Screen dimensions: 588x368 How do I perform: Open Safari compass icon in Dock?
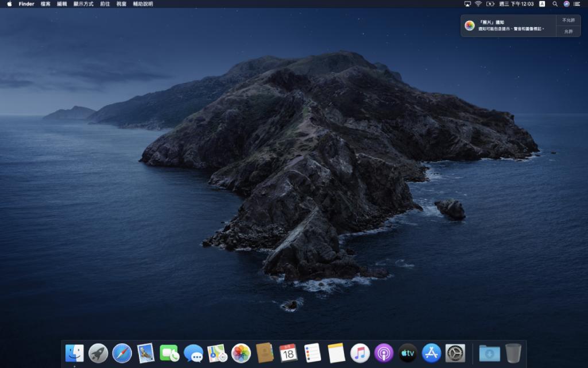click(122, 354)
